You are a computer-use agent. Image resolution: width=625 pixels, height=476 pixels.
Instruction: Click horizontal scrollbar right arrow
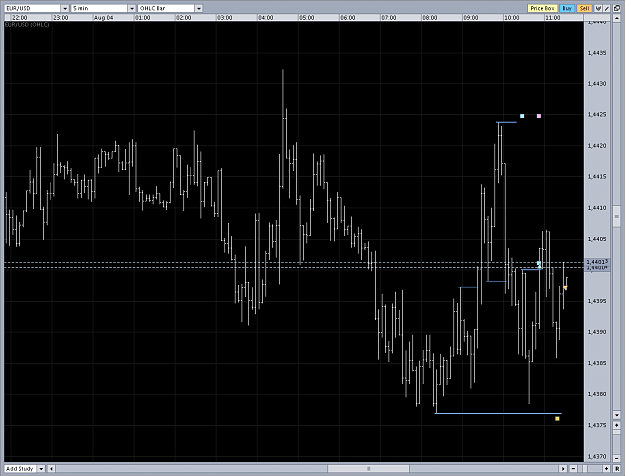click(563, 469)
